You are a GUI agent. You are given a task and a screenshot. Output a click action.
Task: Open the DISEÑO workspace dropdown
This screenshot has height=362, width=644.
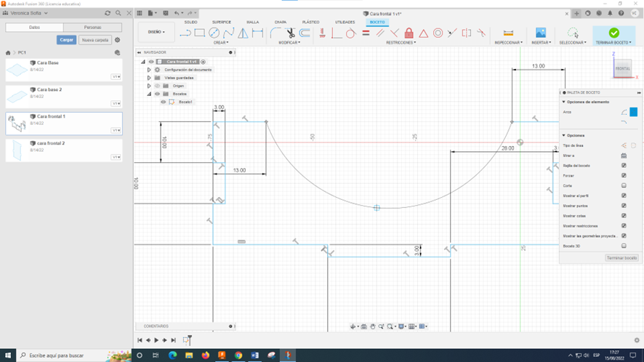click(x=156, y=32)
